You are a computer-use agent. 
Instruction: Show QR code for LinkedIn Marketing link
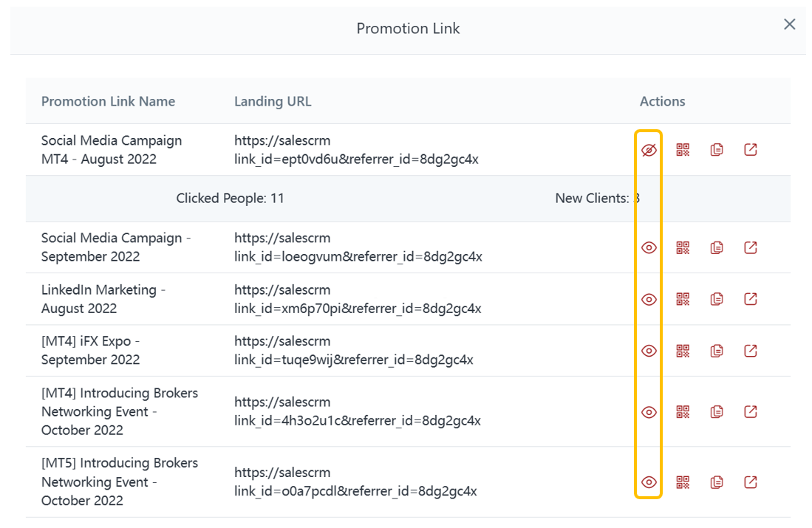pyautogui.click(x=683, y=299)
